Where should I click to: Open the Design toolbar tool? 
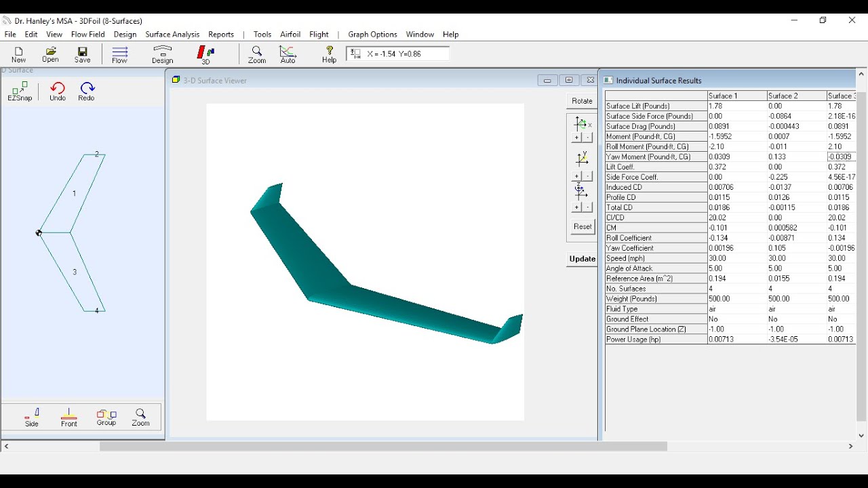coord(163,55)
